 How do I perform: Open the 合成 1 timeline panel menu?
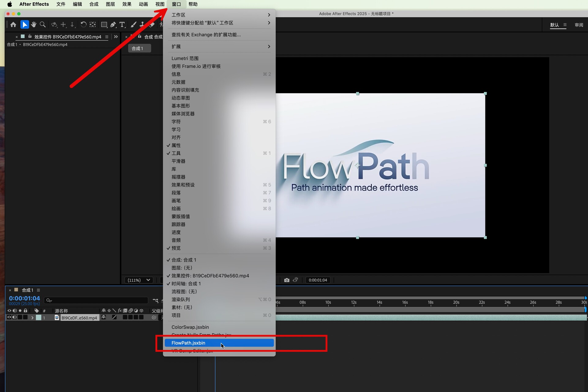tap(38, 290)
